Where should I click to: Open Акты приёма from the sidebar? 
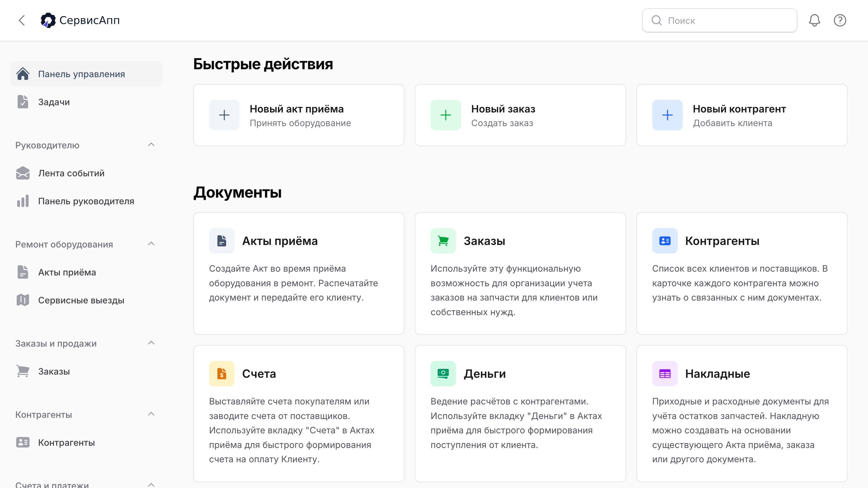click(x=67, y=272)
